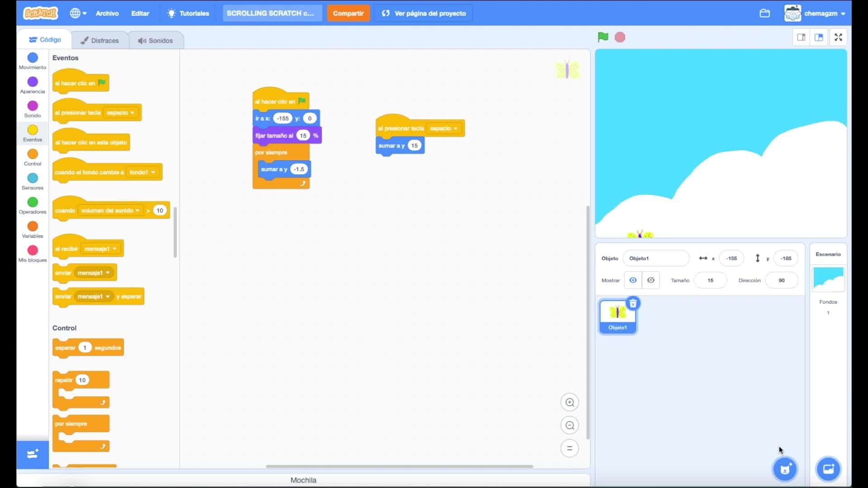Open the add extension button
868x488 pixels.
[33, 454]
